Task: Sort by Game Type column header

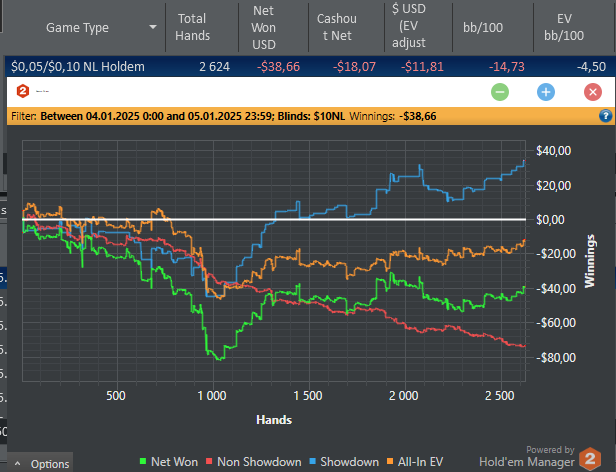Action: [x=77, y=28]
